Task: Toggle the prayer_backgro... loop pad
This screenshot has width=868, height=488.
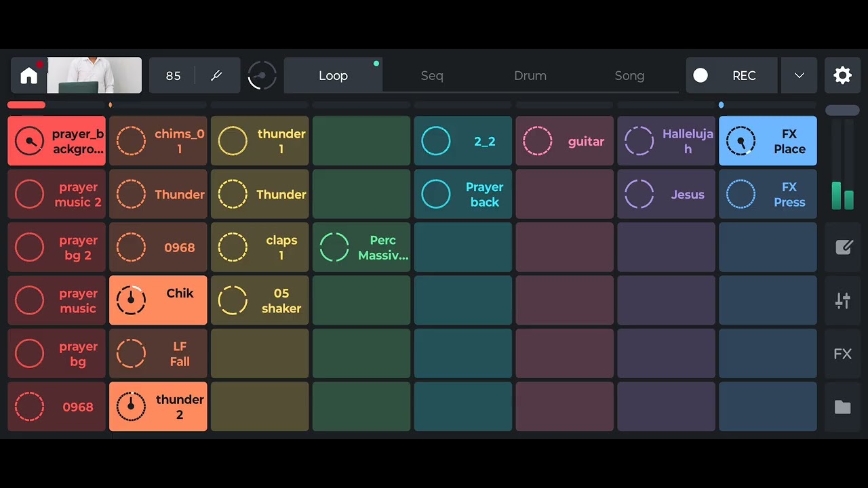Action: [56, 141]
